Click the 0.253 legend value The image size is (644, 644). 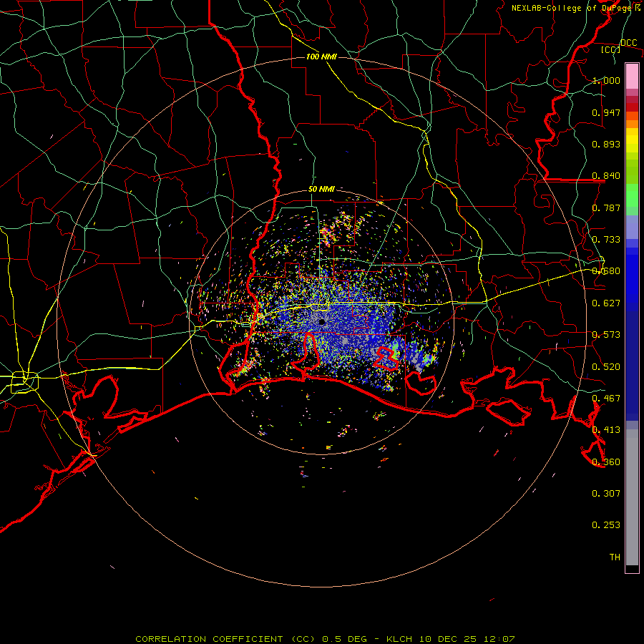point(606,525)
